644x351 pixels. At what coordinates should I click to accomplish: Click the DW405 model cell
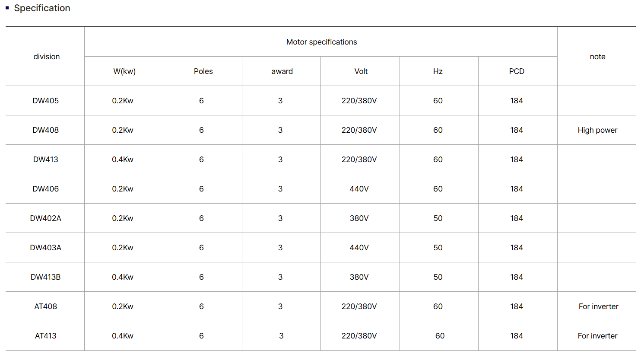[x=46, y=101]
